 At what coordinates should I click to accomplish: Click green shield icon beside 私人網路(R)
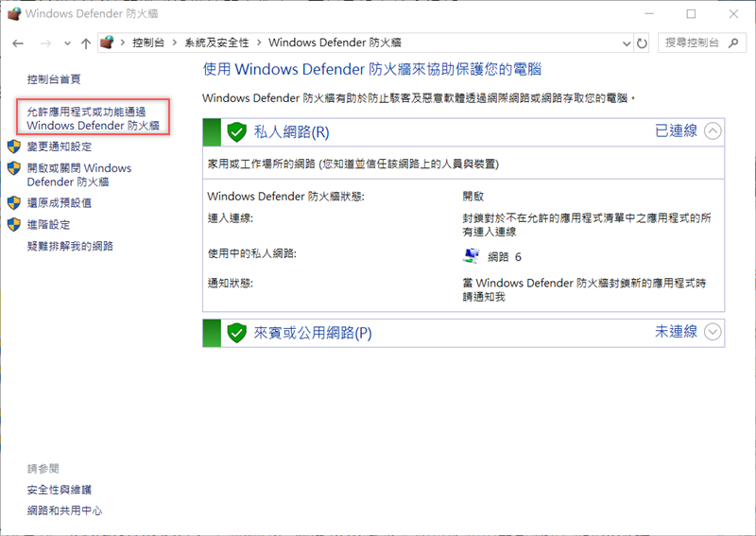tap(236, 131)
